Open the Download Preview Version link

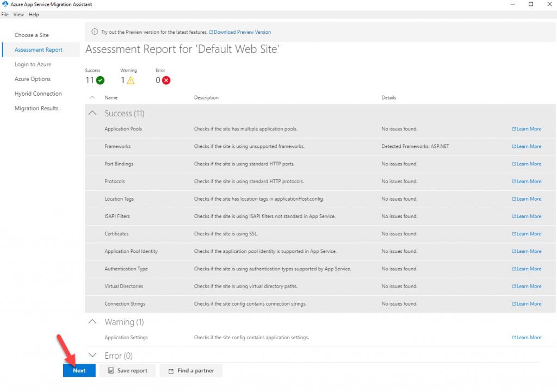pyautogui.click(x=240, y=32)
